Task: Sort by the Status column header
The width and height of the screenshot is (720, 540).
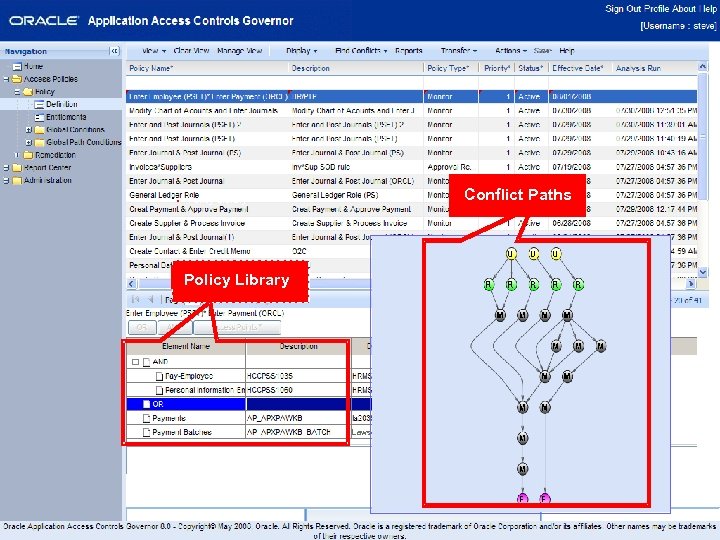Action: click(x=530, y=68)
